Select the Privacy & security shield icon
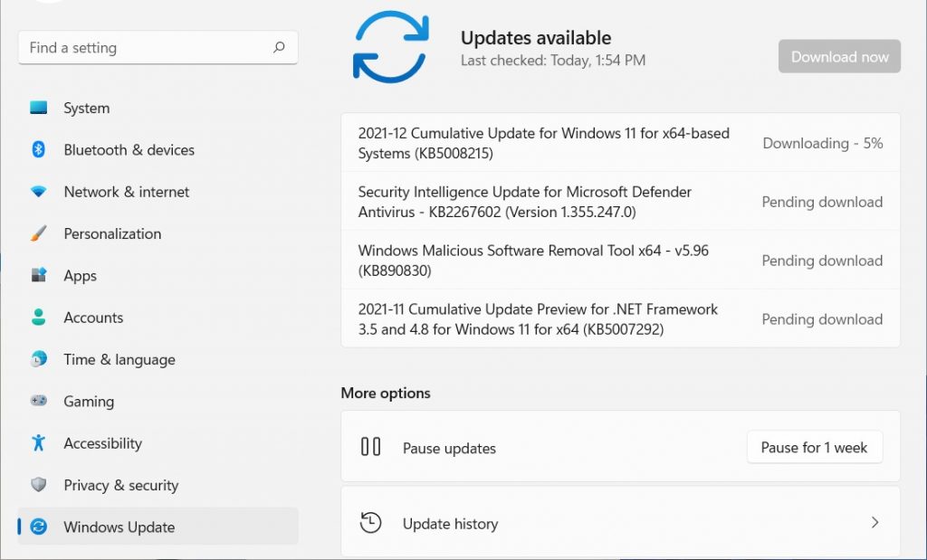927x560 pixels. (38, 485)
